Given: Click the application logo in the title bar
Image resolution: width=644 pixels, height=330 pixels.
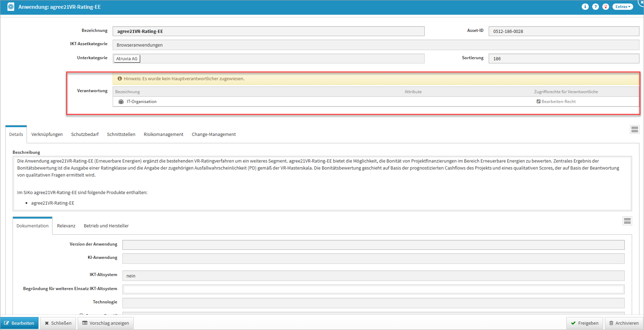Looking at the screenshot, I should pos(11,7).
